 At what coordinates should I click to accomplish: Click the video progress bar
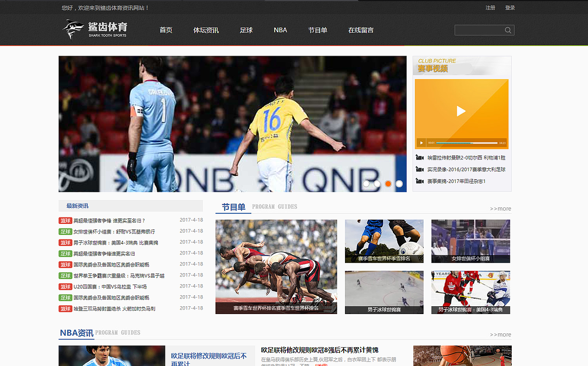pos(467,143)
